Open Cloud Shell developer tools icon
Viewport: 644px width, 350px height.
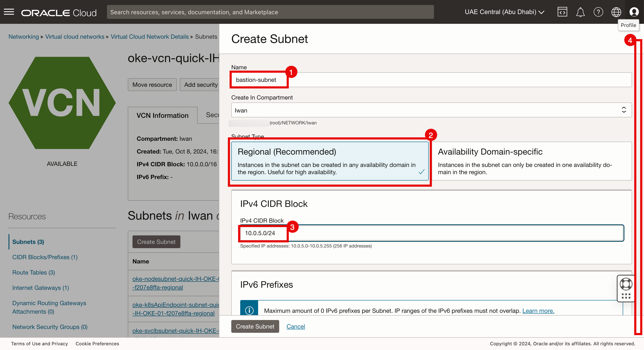[562, 12]
